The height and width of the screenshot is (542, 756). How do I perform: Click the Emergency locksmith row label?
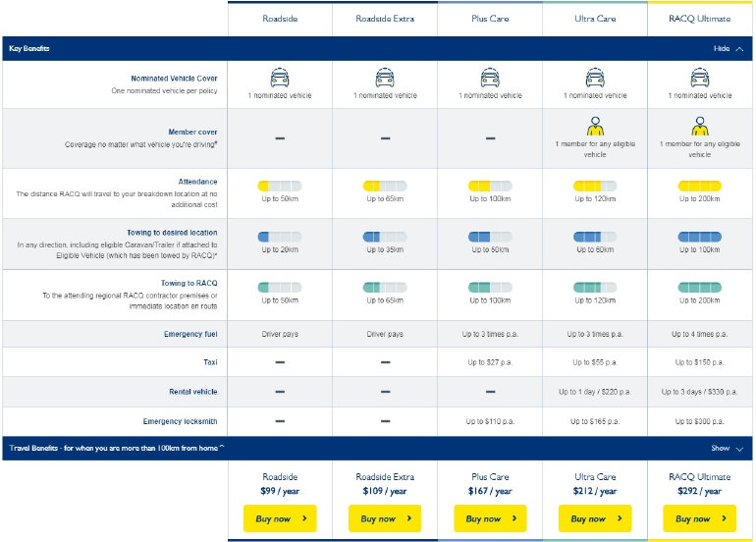click(180, 421)
